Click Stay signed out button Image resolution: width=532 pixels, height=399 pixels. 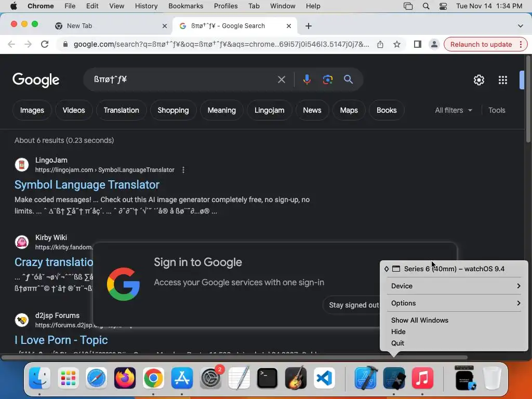click(x=353, y=305)
